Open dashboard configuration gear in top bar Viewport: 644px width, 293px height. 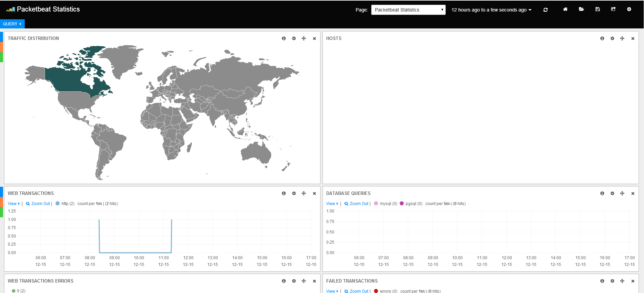pos(629,9)
